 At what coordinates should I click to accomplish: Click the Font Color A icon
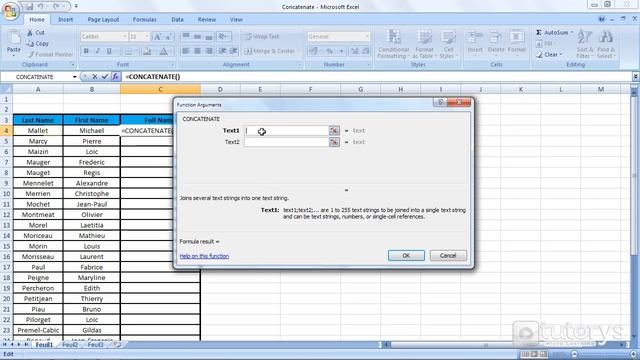(163, 51)
